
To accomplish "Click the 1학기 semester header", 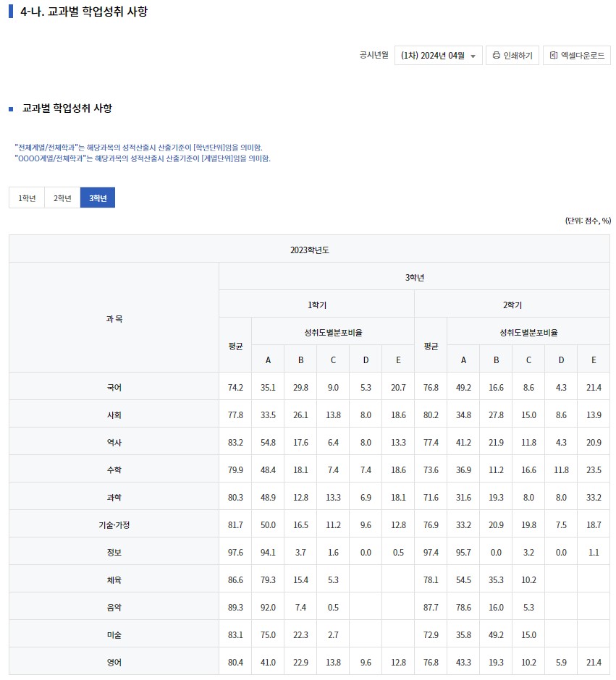I will 316,304.
